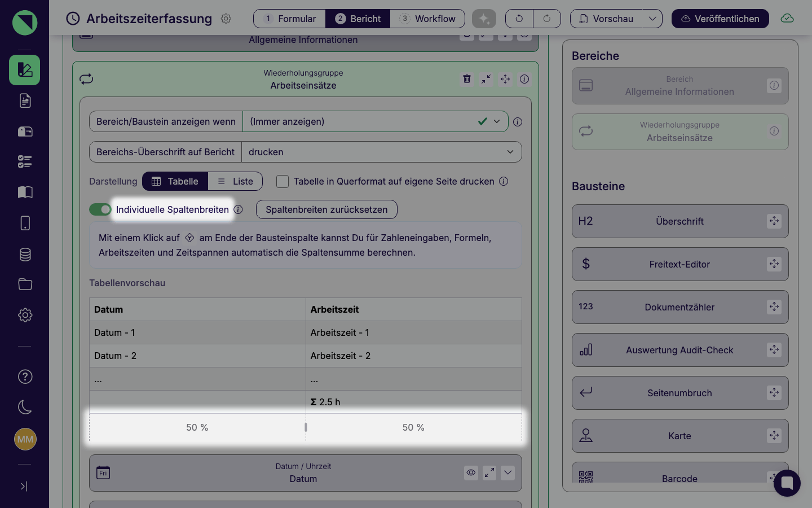Select Tabelle display mode
Viewport: 812px width, 508px height.
(175, 181)
